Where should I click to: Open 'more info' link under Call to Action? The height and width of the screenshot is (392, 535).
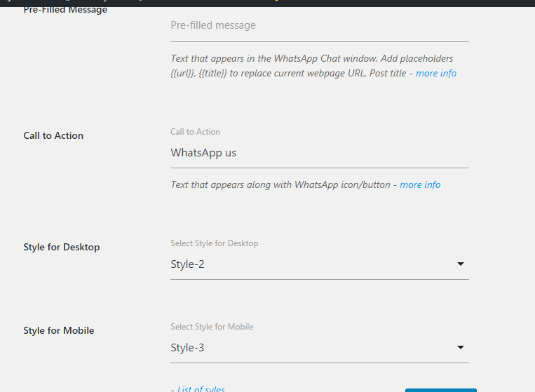pos(420,185)
